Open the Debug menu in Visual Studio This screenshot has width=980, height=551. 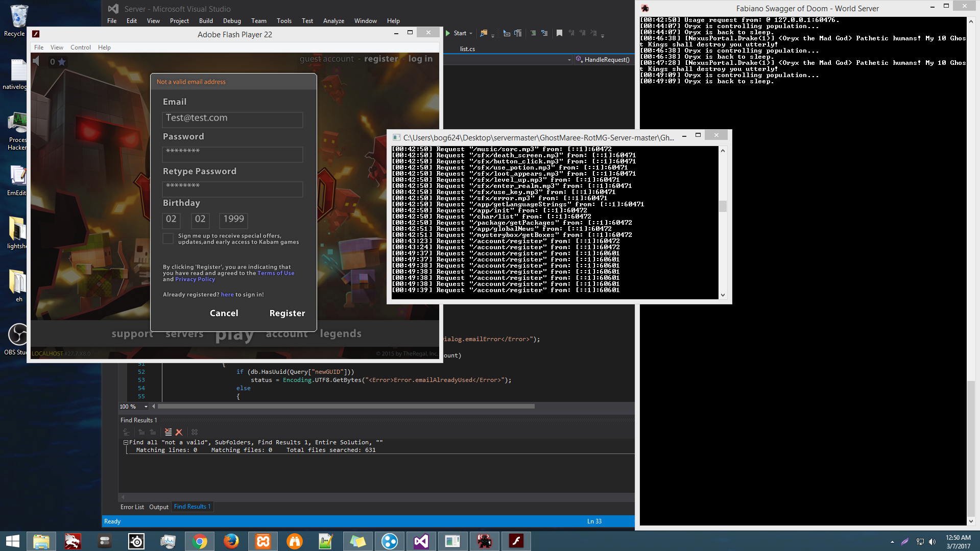232,21
